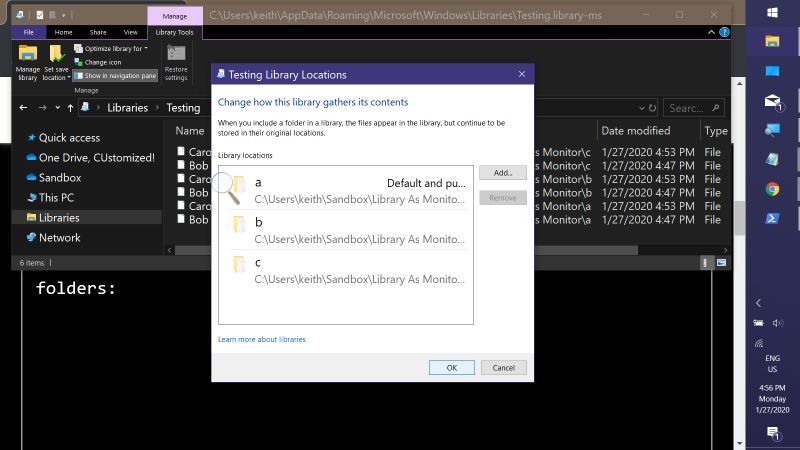Click Testing in the address breadcrumb

[183, 108]
